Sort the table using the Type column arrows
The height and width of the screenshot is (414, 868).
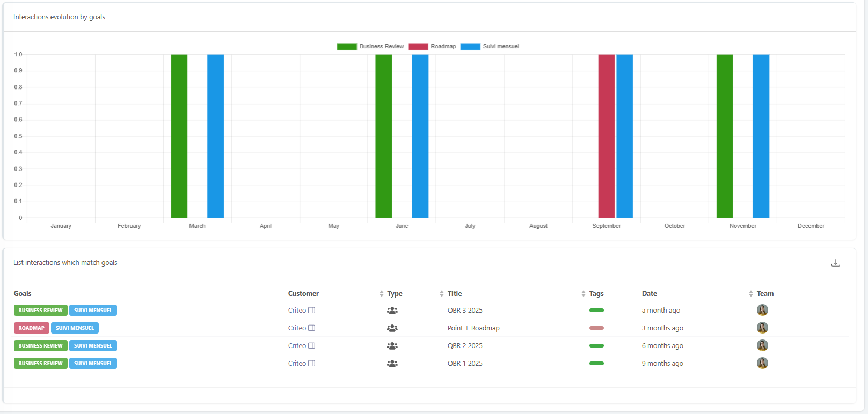tap(441, 294)
